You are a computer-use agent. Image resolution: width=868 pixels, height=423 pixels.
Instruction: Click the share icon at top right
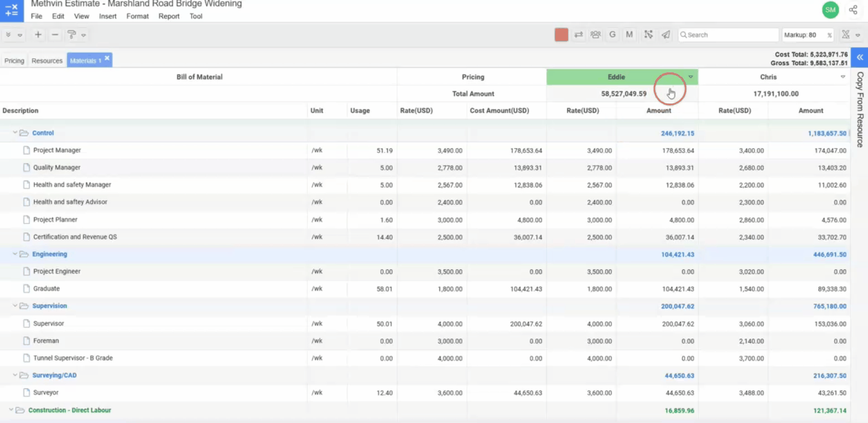pyautogui.click(x=853, y=10)
